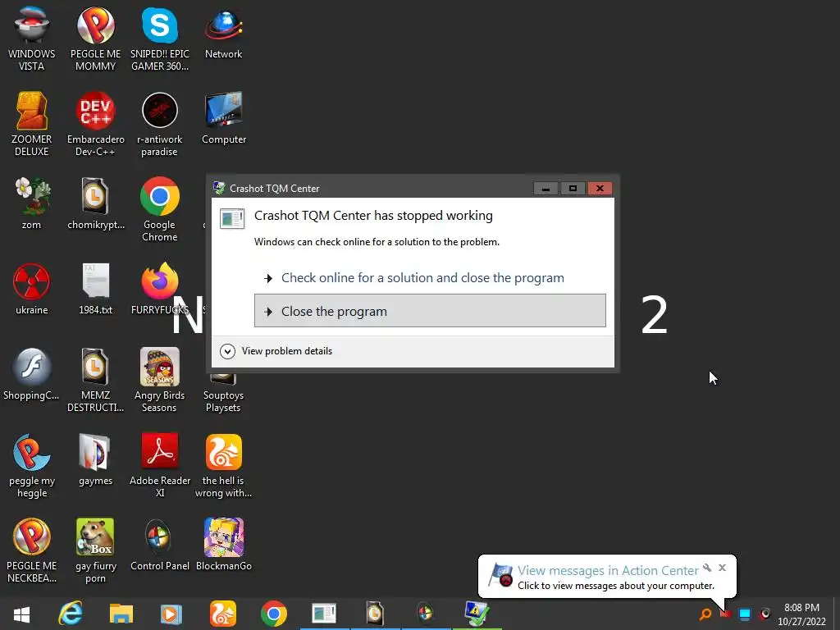The width and height of the screenshot is (840, 630).
Task: Open Google Chrome from the desktop
Action: [160, 209]
